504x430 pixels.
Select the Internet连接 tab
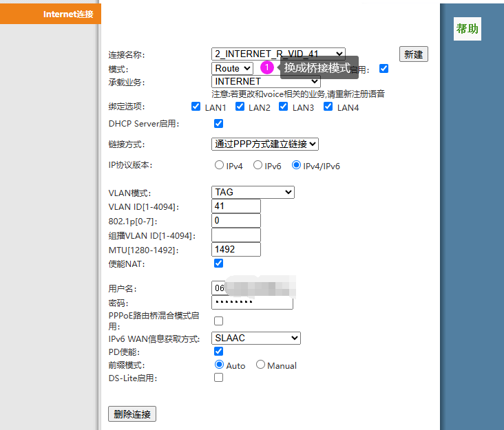click(51, 14)
